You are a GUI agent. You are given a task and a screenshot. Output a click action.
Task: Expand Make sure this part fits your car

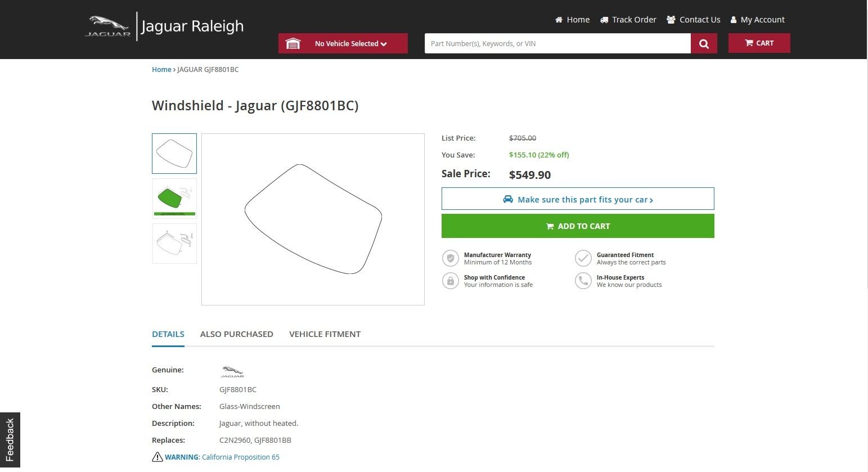click(578, 199)
